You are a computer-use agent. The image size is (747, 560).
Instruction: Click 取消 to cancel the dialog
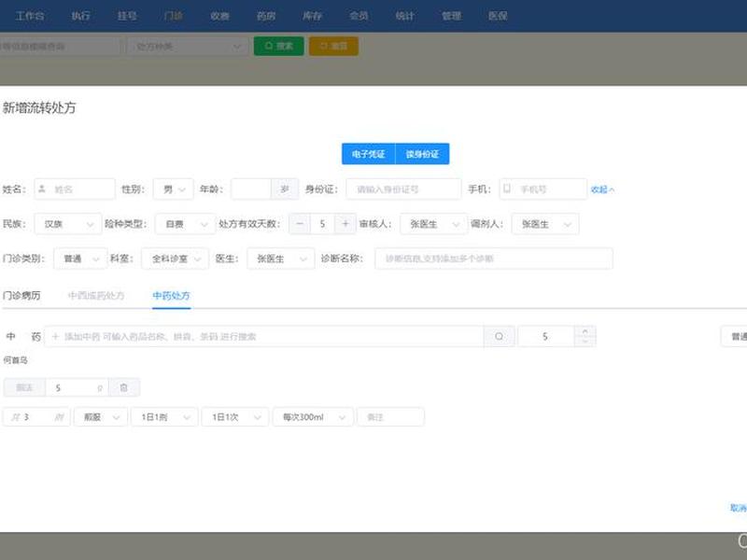(x=739, y=508)
